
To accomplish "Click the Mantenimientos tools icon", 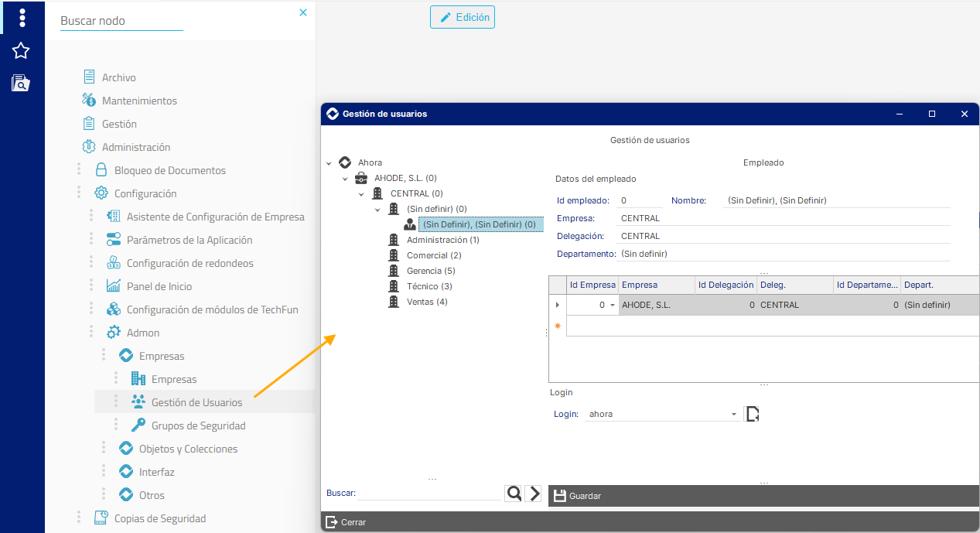I will [x=89, y=101].
